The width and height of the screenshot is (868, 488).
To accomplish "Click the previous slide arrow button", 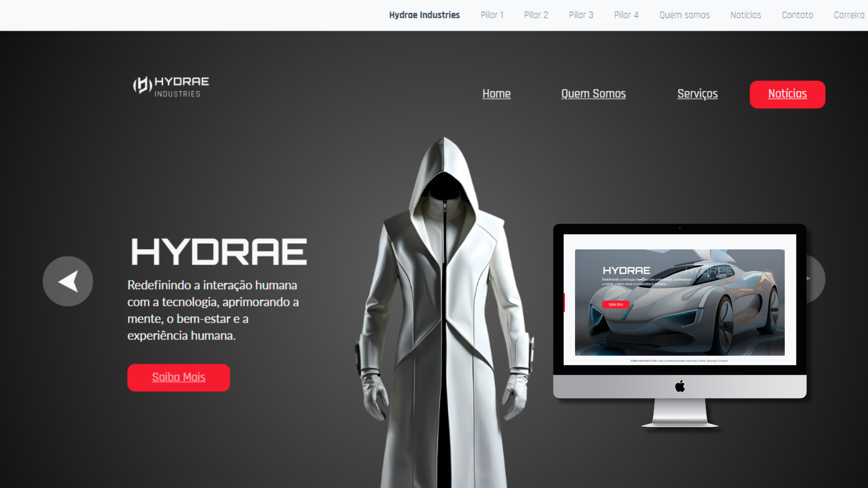I will pos(68,281).
